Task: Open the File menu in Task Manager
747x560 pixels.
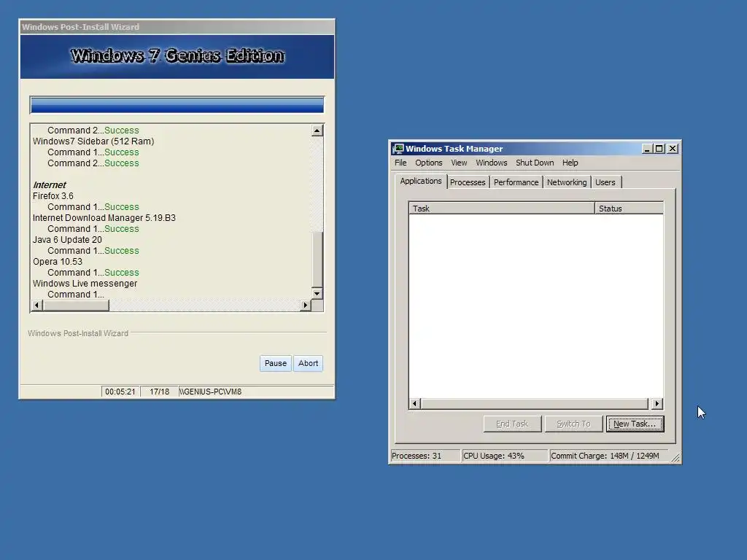Action: point(400,163)
